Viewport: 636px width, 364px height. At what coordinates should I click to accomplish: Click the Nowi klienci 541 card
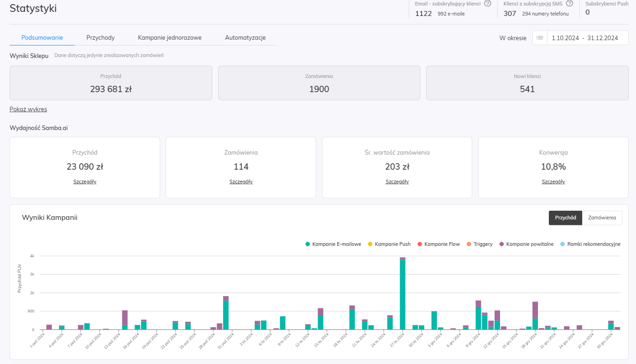click(x=527, y=83)
